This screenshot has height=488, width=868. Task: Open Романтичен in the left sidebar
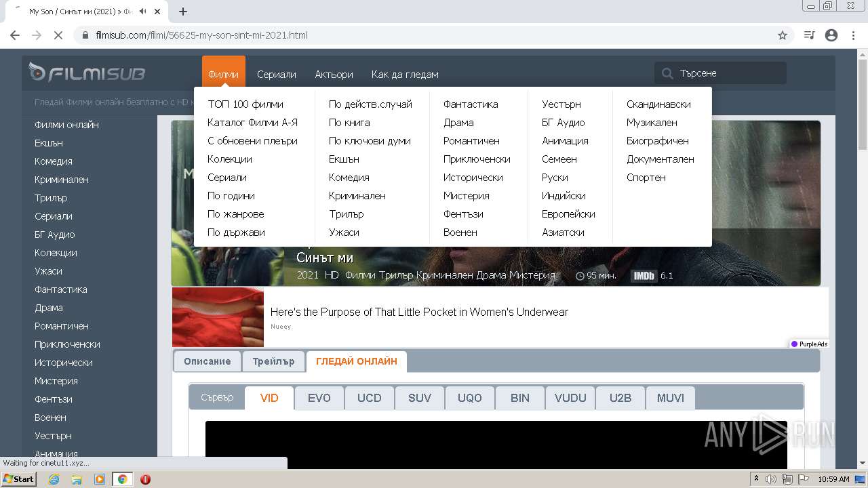pyautogui.click(x=62, y=326)
